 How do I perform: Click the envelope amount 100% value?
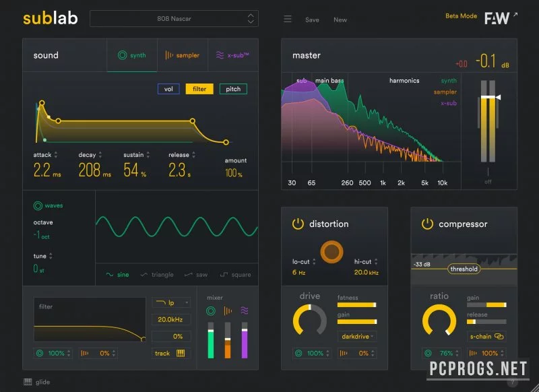click(x=234, y=173)
